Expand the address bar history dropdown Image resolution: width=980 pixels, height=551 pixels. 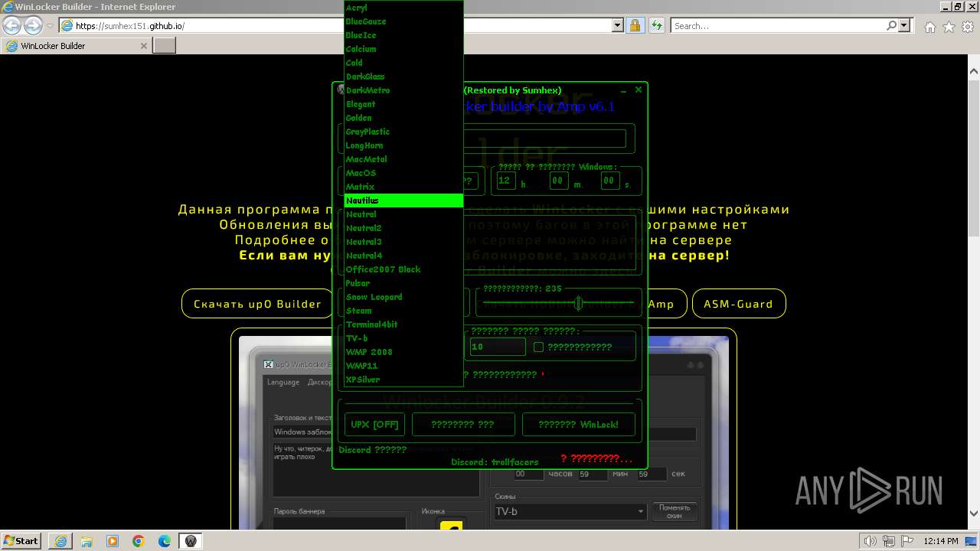pos(618,25)
